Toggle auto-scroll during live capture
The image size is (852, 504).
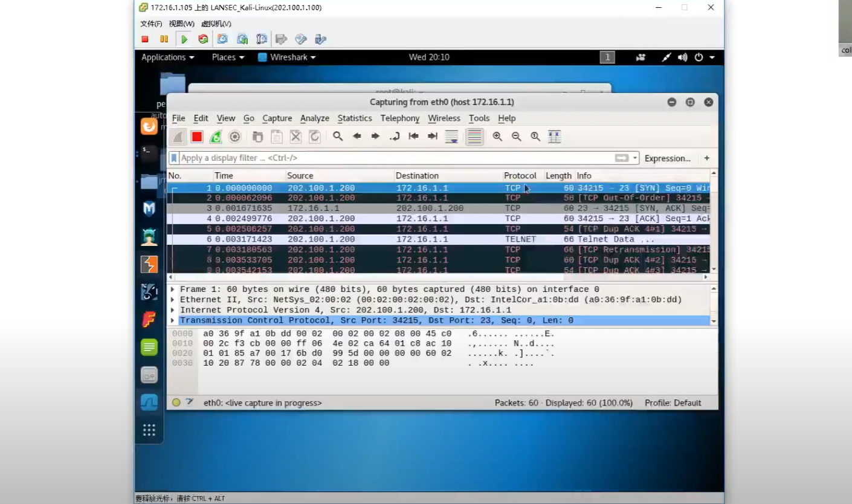pyautogui.click(x=451, y=137)
